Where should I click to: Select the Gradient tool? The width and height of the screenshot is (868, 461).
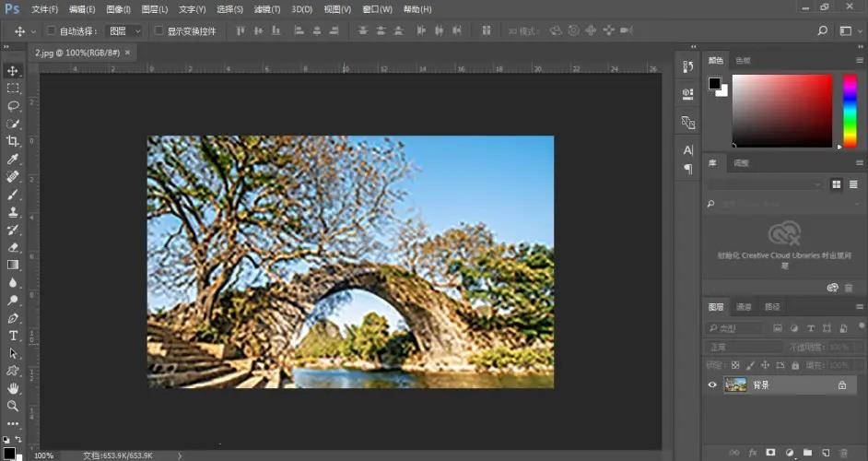[13, 265]
